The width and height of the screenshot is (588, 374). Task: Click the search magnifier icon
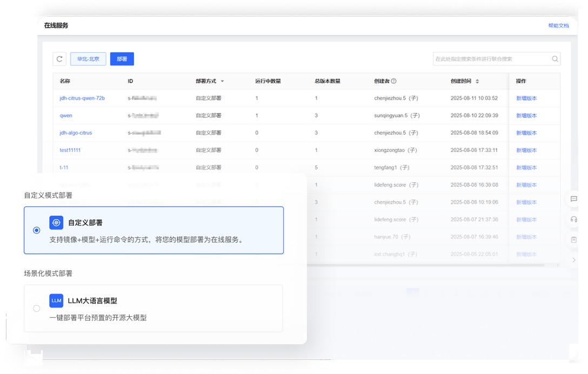pyautogui.click(x=554, y=58)
